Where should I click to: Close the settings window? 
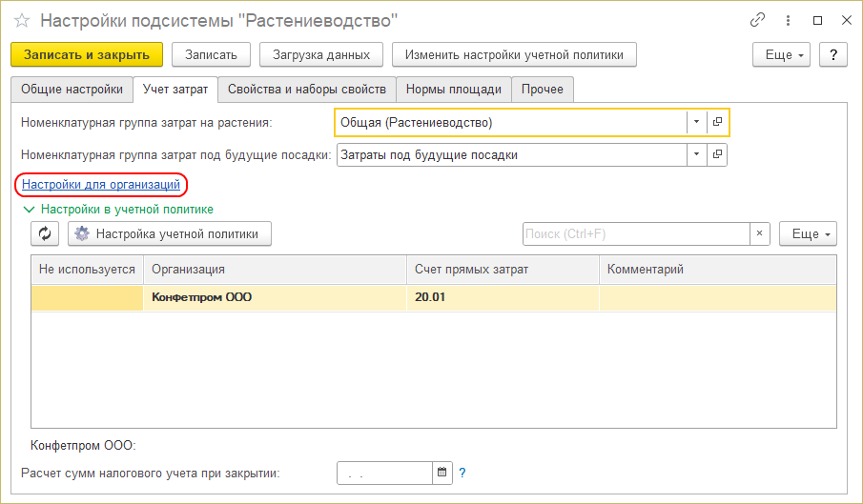847,20
